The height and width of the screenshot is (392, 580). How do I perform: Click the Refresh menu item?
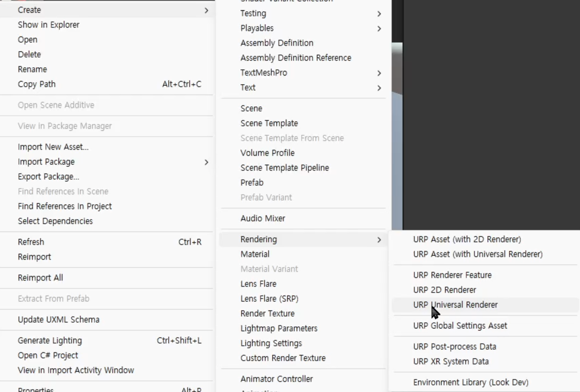click(x=107, y=242)
